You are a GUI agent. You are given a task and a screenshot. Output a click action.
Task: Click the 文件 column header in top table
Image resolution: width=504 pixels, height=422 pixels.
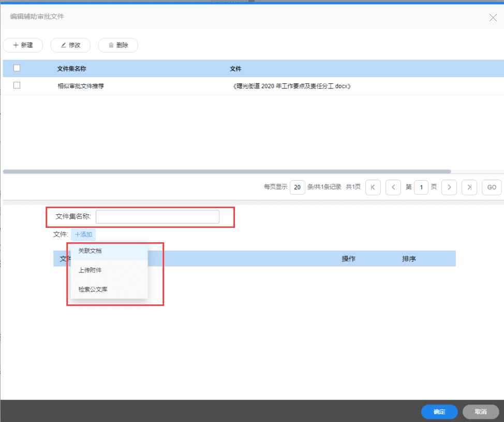point(235,68)
